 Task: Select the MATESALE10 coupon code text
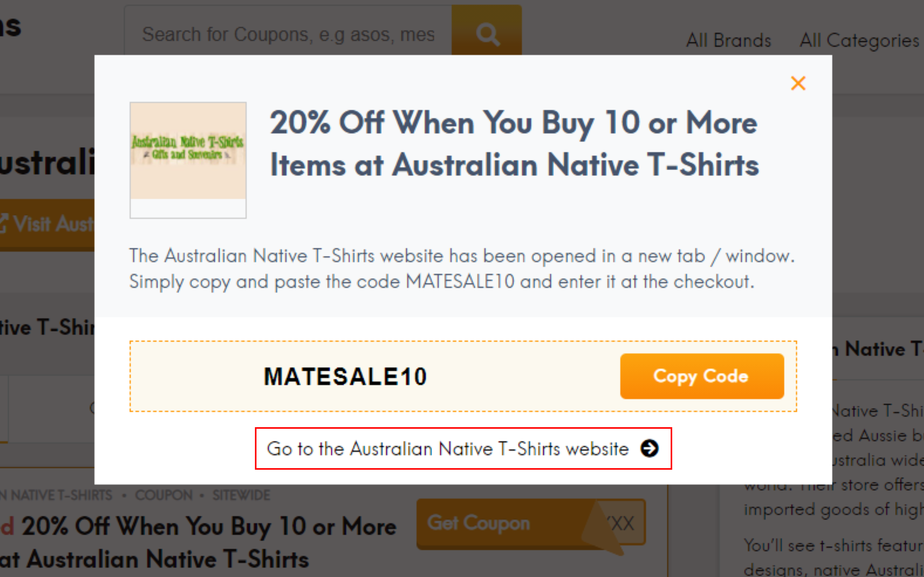345,376
